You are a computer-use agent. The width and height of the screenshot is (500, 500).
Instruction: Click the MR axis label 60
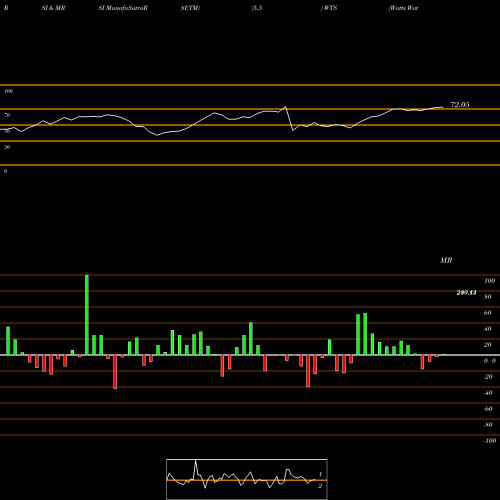pyautogui.click(x=488, y=313)
